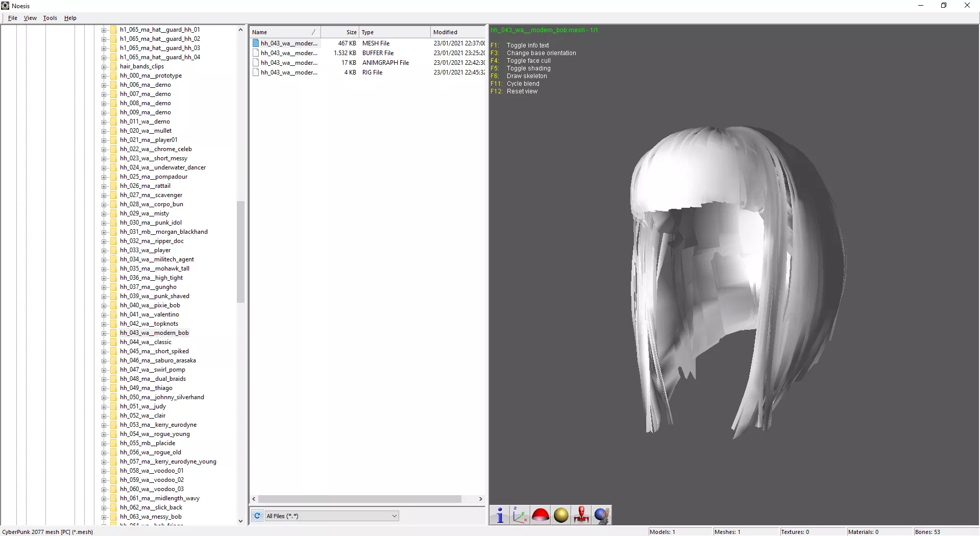The image size is (980, 536).
Task: Click the MESH File row's file icon
Action: coord(256,43)
